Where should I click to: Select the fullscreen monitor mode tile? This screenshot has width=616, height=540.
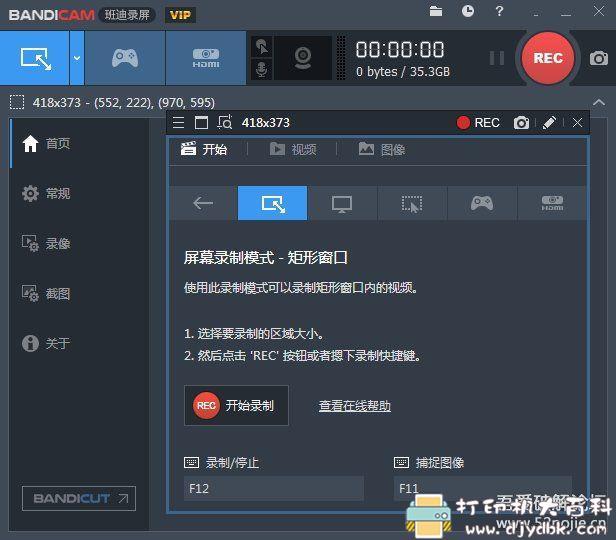coord(342,203)
